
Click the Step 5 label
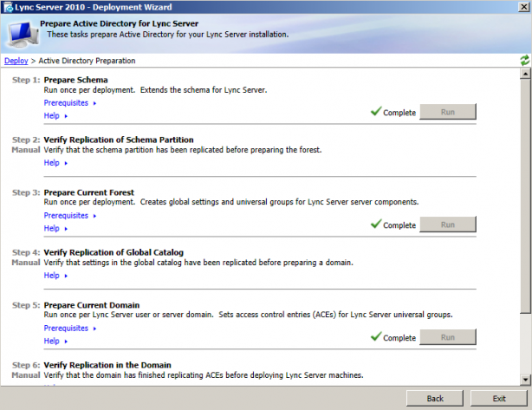pos(26,305)
